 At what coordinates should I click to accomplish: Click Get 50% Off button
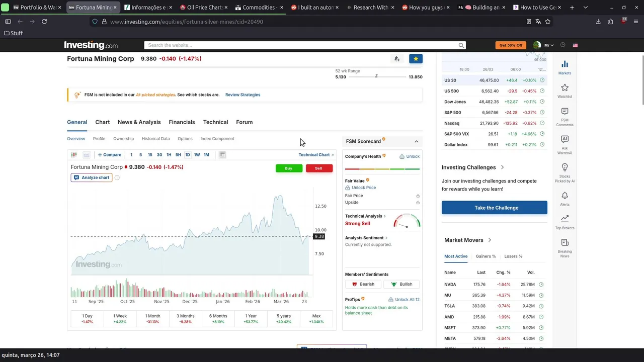click(x=511, y=45)
